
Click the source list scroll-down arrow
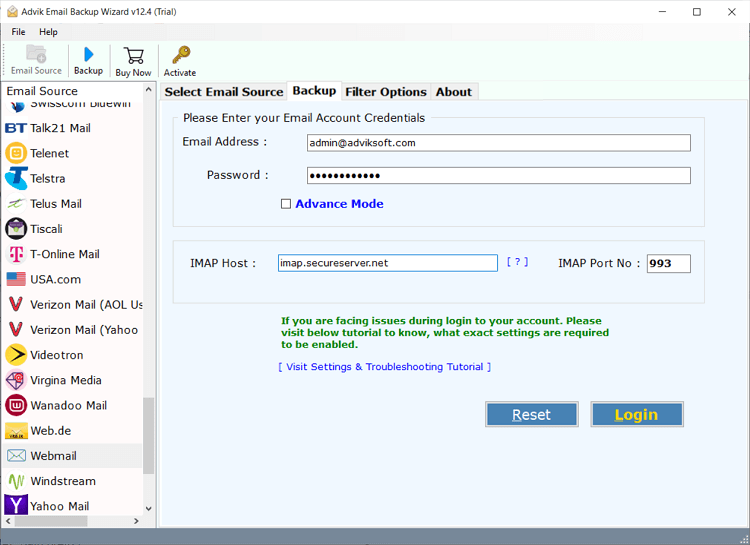(x=148, y=509)
